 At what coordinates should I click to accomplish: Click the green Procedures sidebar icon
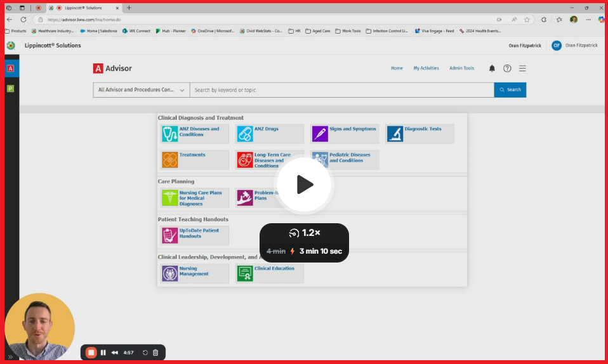click(10, 89)
